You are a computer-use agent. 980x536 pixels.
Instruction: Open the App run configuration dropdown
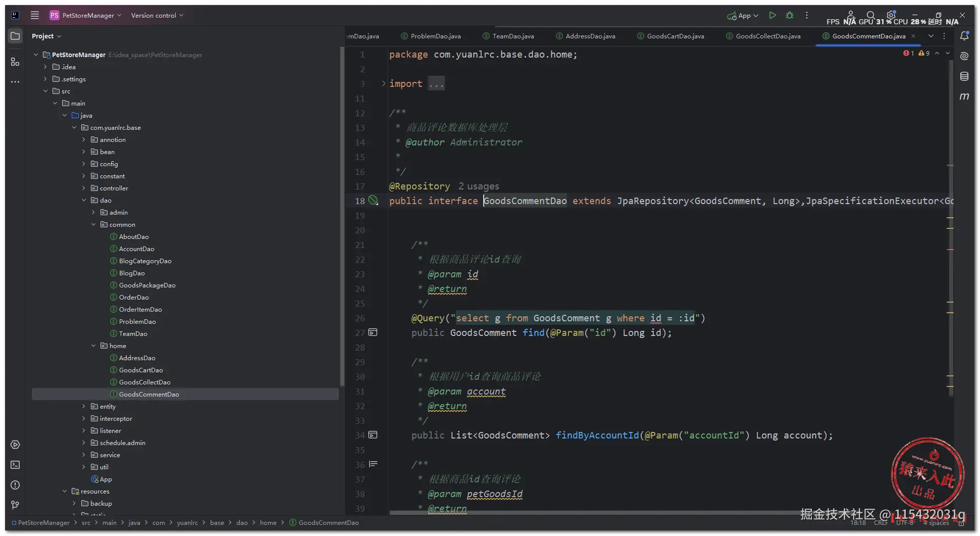coord(743,15)
